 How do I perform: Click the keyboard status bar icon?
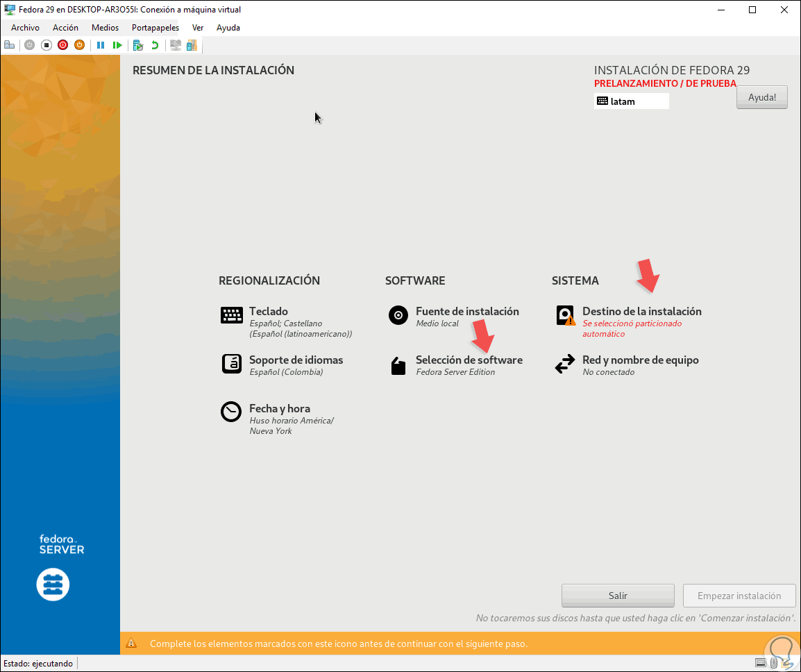pyautogui.click(x=761, y=663)
